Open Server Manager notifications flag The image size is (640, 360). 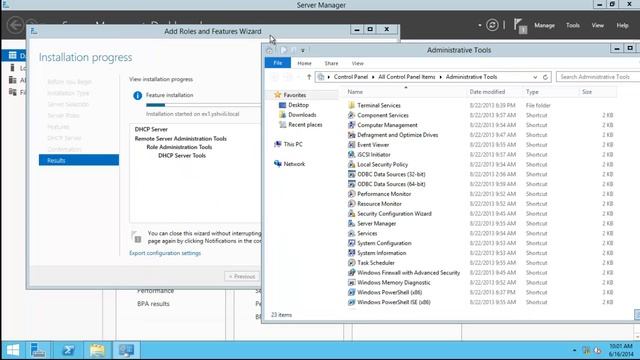[520, 26]
